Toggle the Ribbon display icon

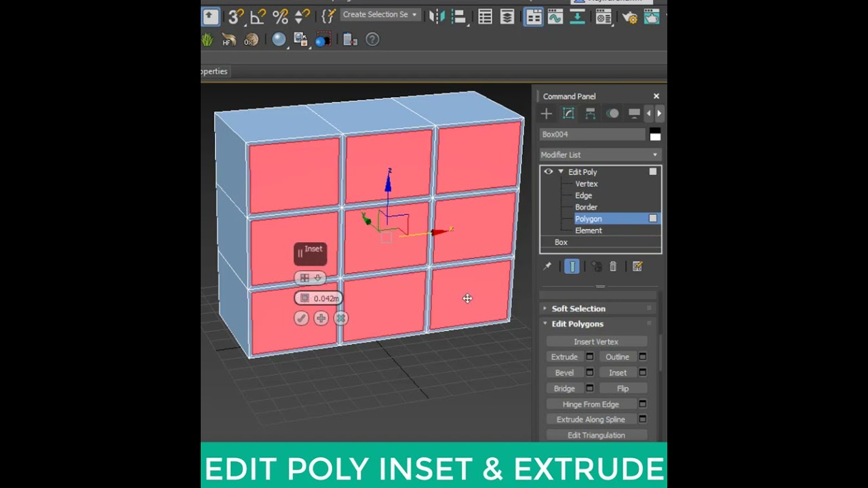click(x=534, y=17)
